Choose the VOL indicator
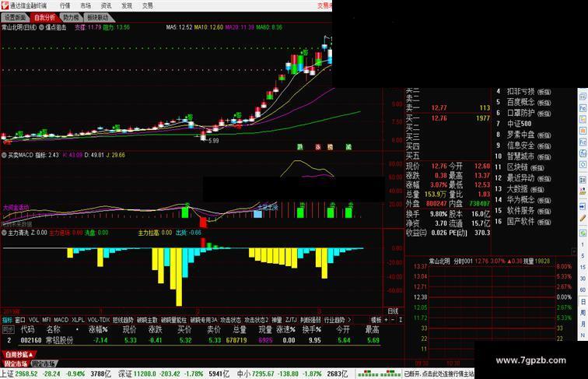Viewport: 588px width, 379px height. point(33,320)
